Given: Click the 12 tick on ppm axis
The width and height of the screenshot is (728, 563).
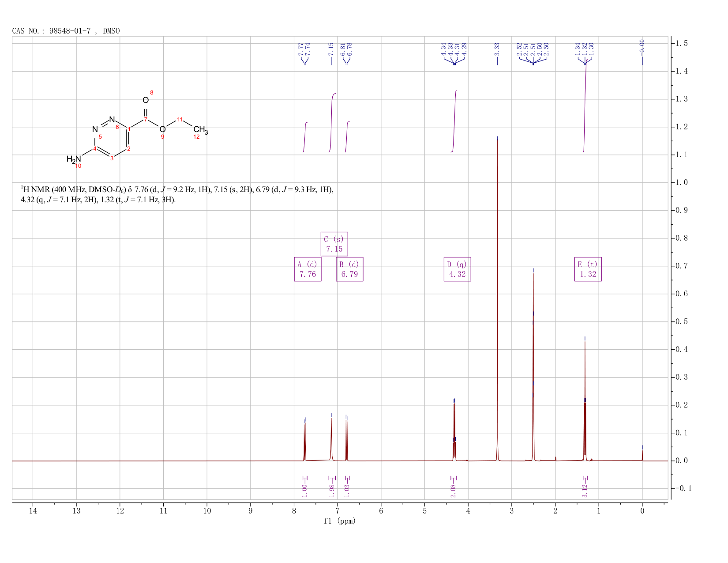Looking at the screenshot, I should tap(120, 511).
